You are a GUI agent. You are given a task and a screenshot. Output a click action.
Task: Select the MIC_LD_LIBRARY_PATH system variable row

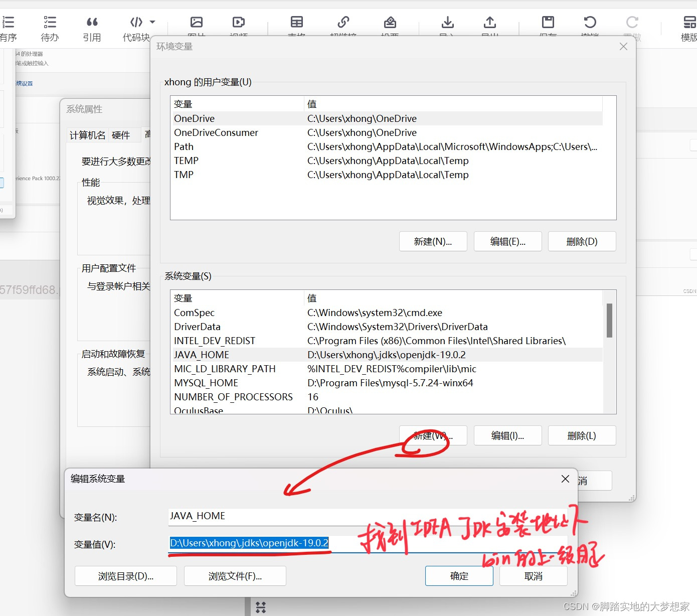tap(386, 369)
